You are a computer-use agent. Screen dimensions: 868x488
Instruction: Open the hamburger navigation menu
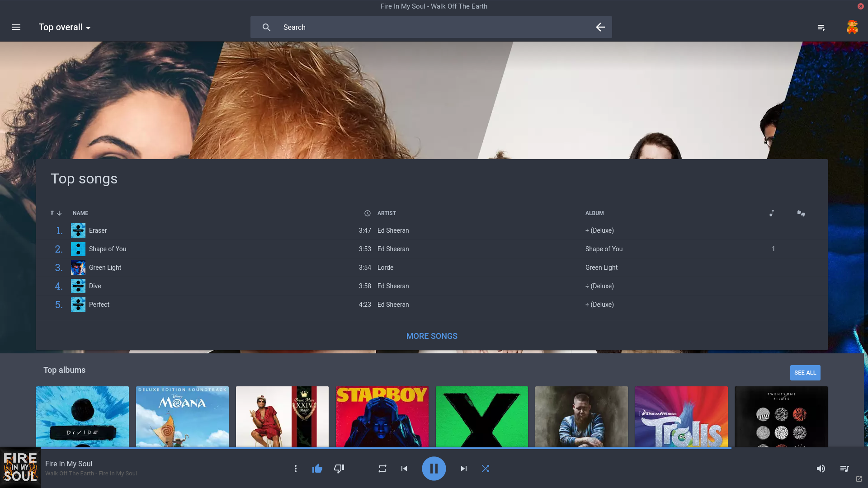click(x=16, y=27)
